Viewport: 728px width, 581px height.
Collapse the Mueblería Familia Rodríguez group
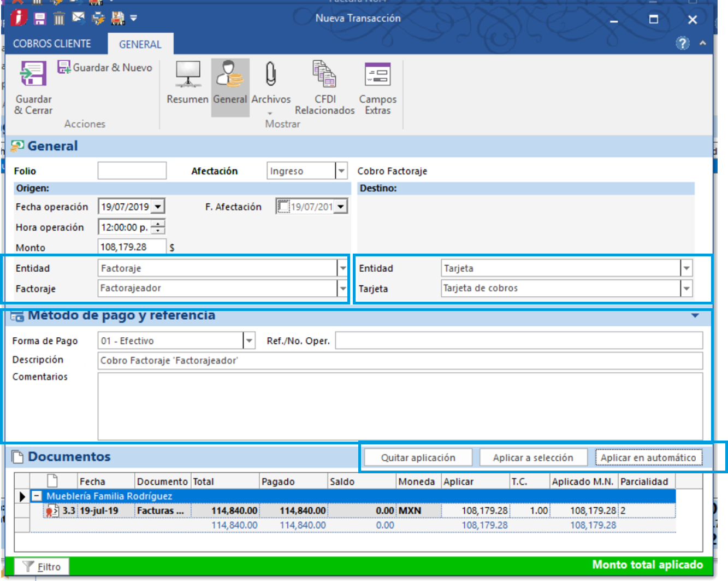pyautogui.click(x=37, y=496)
